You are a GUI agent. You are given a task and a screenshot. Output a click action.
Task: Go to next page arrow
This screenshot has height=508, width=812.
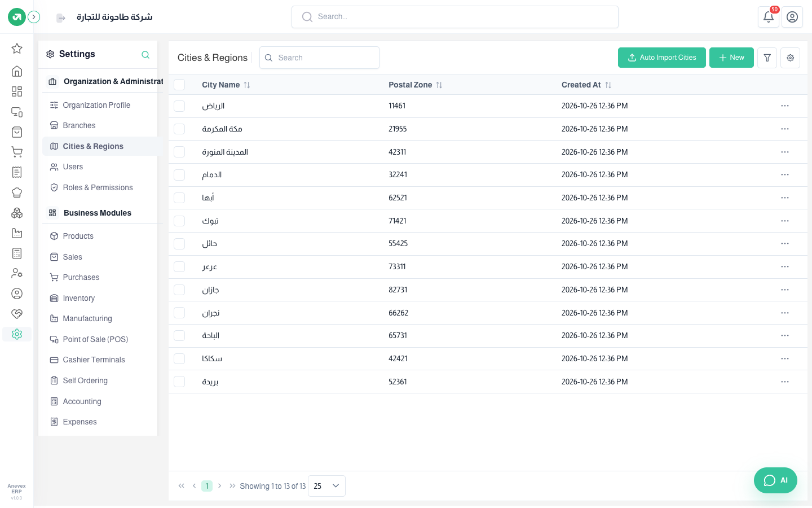[x=219, y=486]
